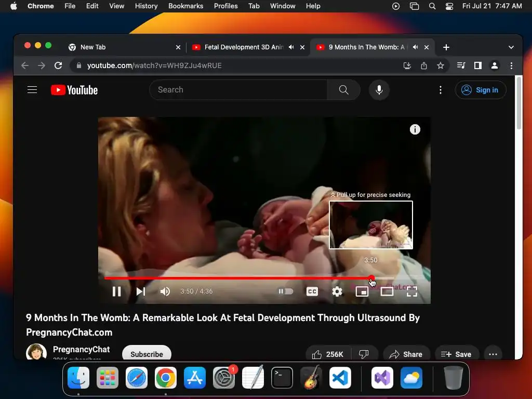Enter full screen mode
532x399 pixels.
pos(411,291)
